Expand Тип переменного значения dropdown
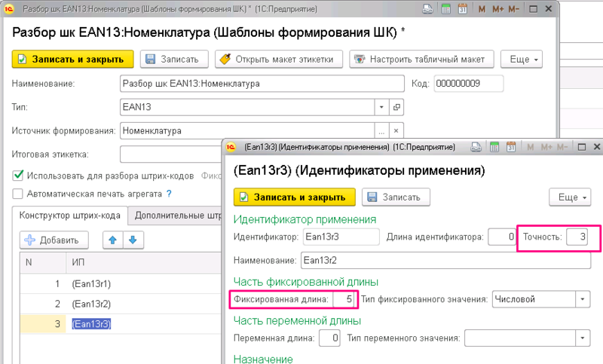The height and width of the screenshot is (364, 603). pyautogui.click(x=581, y=338)
